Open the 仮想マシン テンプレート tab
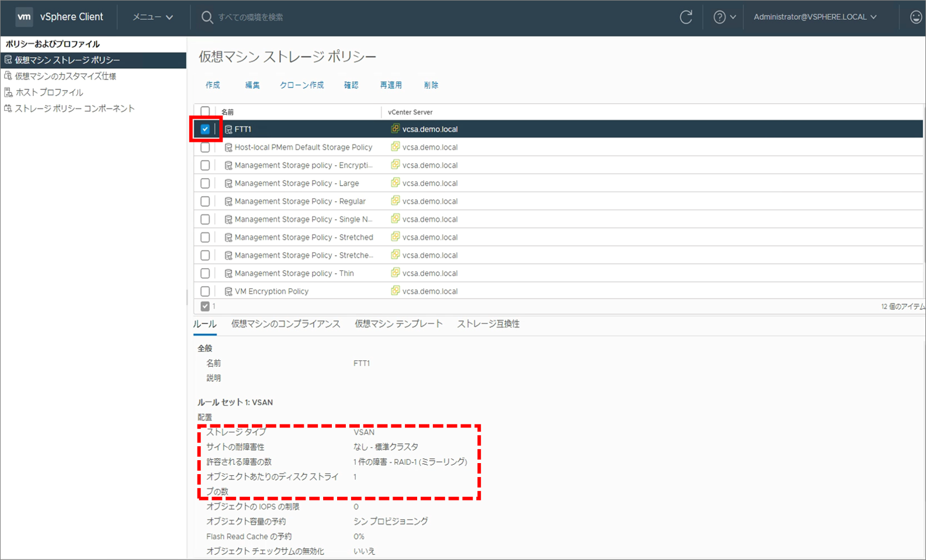 [398, 324]
